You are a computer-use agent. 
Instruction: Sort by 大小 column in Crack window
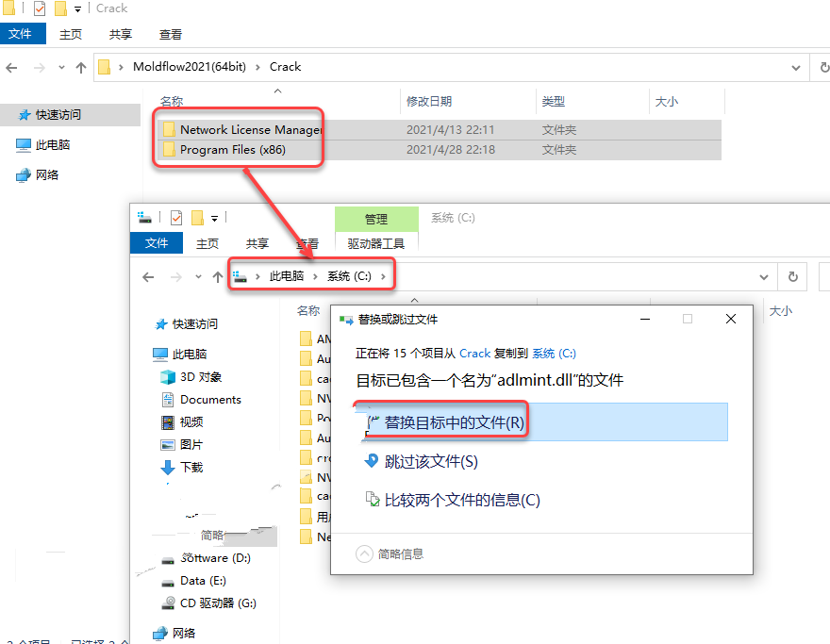tap(667, 102)
